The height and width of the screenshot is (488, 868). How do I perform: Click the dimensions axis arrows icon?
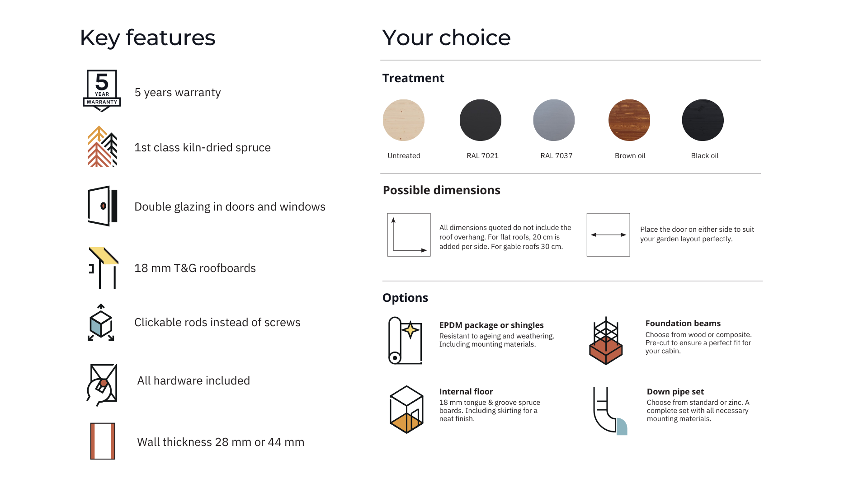[409, 235]
